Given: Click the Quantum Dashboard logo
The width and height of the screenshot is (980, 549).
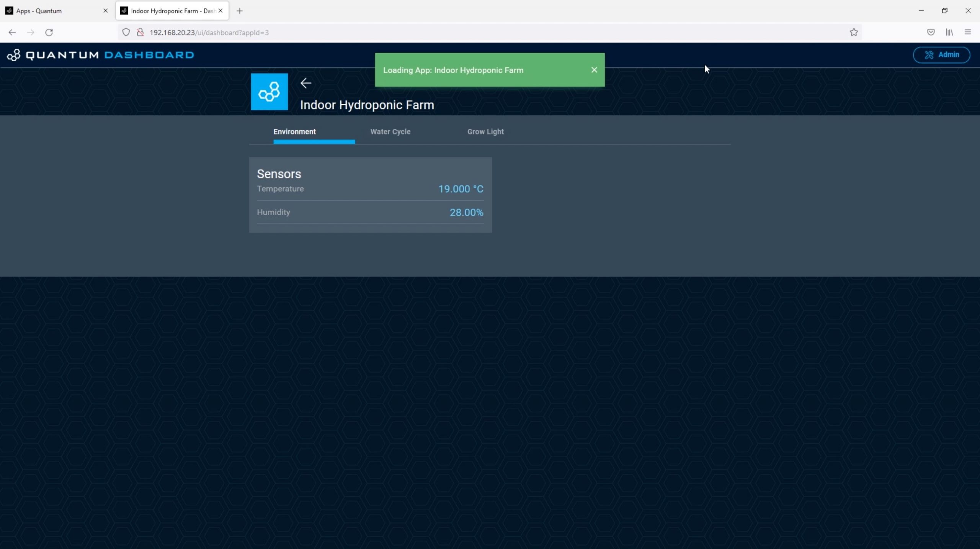Looking at the screenshot, I should (x=101, y=55).
